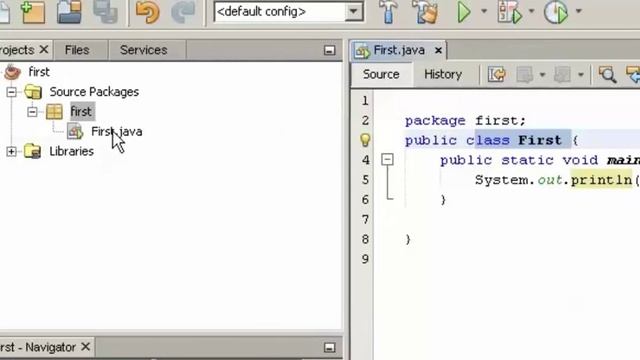Click the Last Edit editor toolbar icon
Image resolution: width=640 pixels, height=360 pixels.
click(x=497, y=75)
